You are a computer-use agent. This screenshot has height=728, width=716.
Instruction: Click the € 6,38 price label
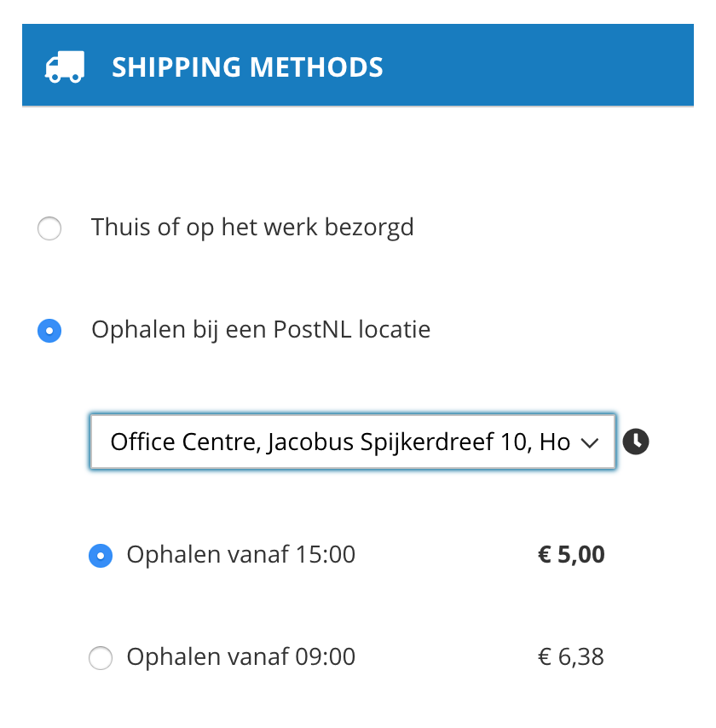coord(571,656)
